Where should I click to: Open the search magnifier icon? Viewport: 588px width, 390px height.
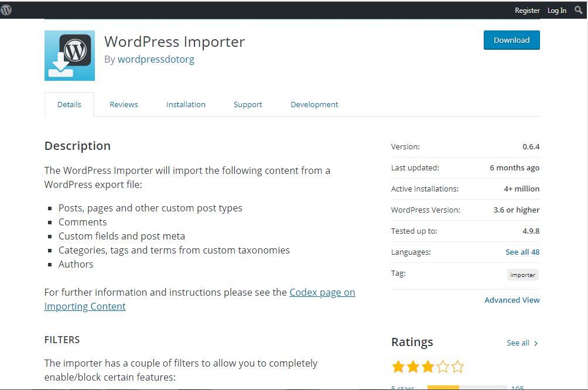pyautogui.click(x=579, y=10)
